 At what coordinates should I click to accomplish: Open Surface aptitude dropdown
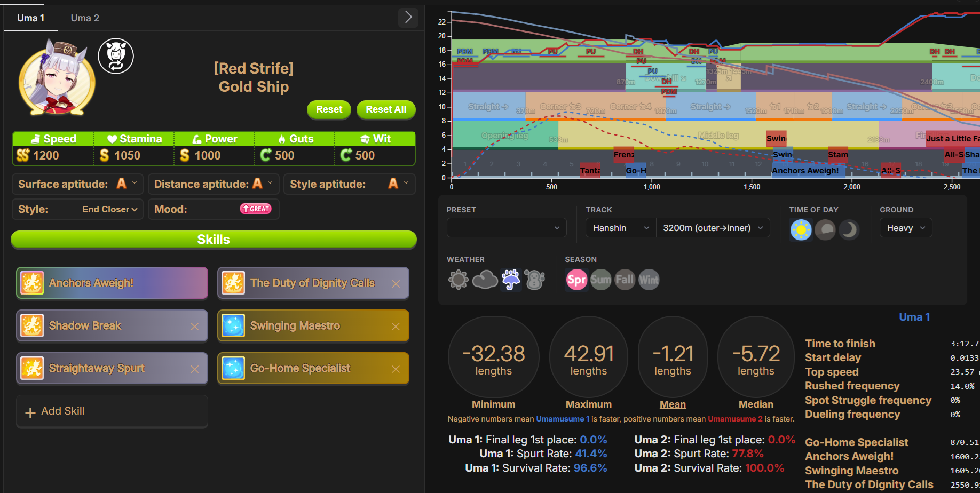click(77, 184)
